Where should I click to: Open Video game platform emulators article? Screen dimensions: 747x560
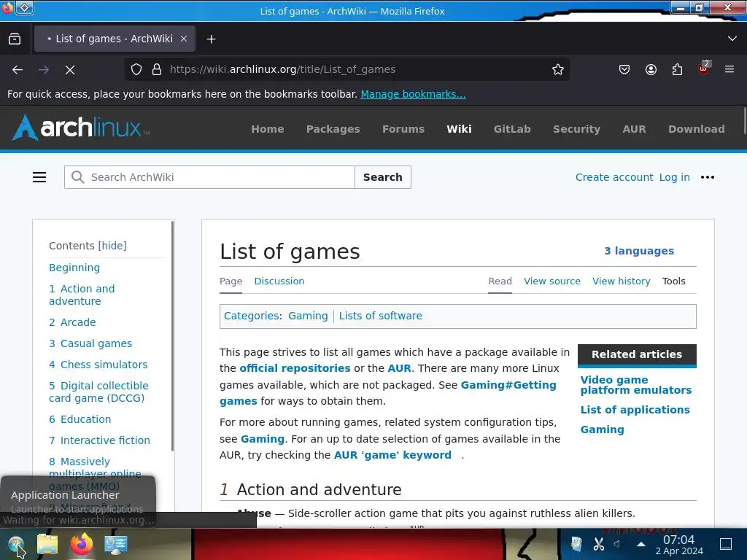(x=636, y=385)
